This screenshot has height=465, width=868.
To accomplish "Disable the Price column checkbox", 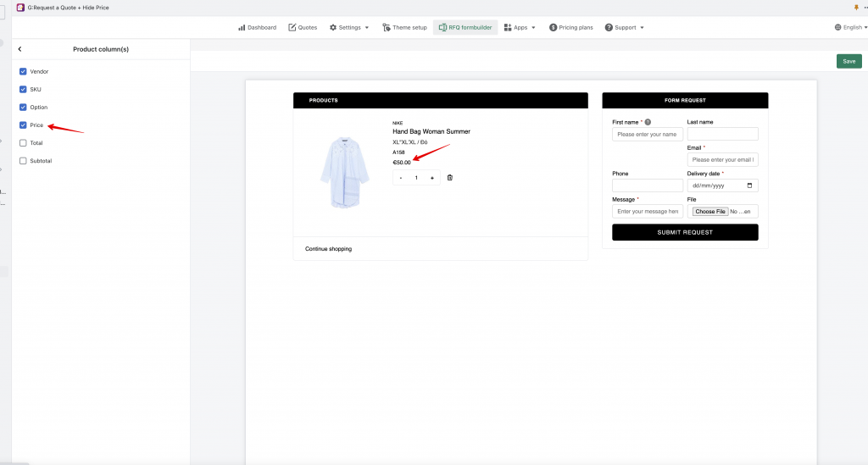I will click(x=23, y=125).
